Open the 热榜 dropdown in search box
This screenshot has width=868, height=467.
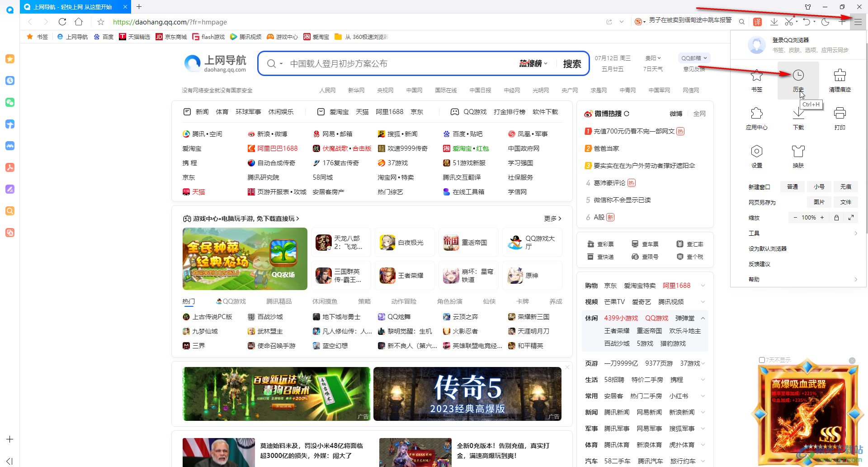click(533, 64)
